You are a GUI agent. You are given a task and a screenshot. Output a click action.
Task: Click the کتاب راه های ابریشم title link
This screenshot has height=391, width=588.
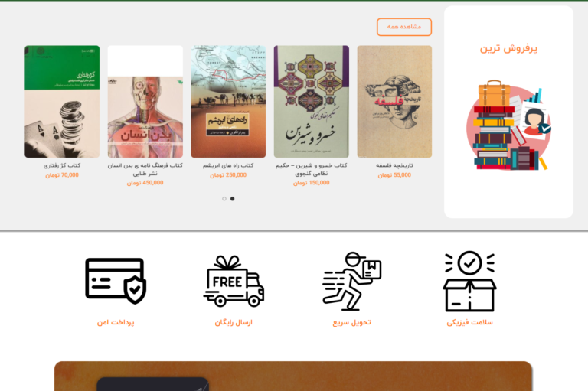228,165
